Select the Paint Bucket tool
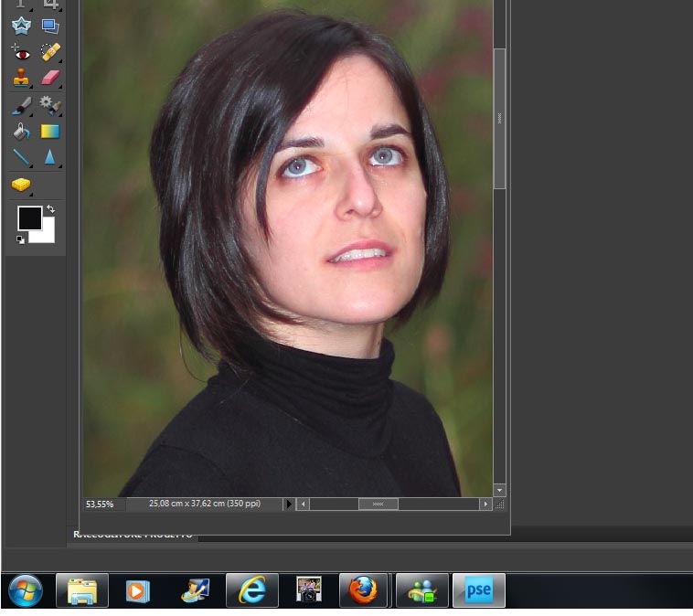Screen dimensions: 693x616 [21, 132]
